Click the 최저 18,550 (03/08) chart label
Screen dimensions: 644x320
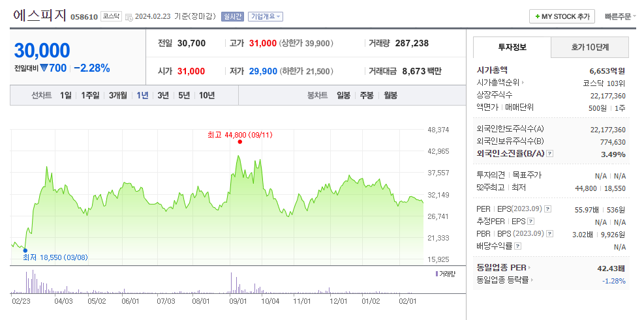pos(55,257)
